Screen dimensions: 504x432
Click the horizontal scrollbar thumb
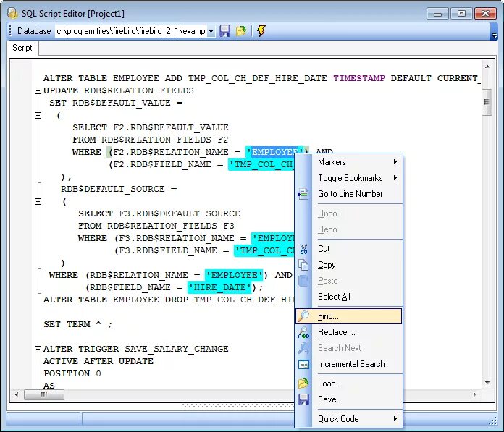[44, 394]
